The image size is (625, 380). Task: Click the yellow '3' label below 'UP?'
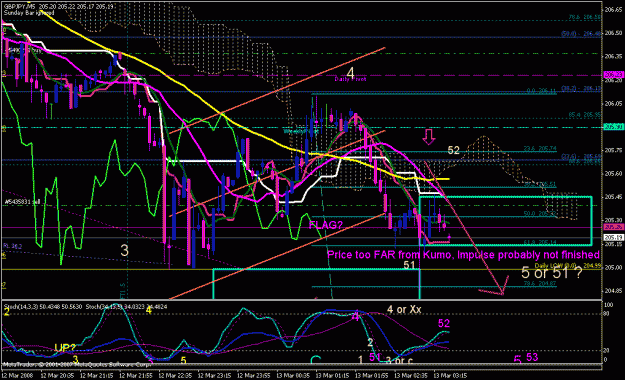coord(76,360)
